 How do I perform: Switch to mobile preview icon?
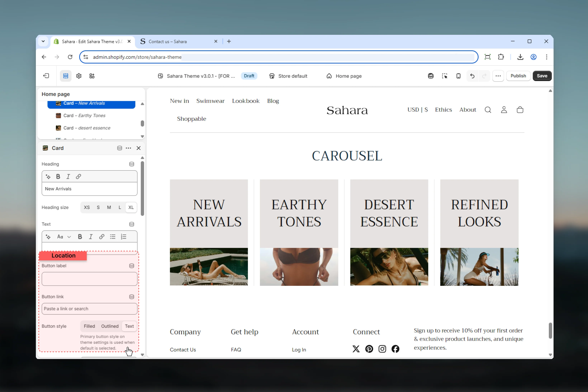(x=458, y=76)
